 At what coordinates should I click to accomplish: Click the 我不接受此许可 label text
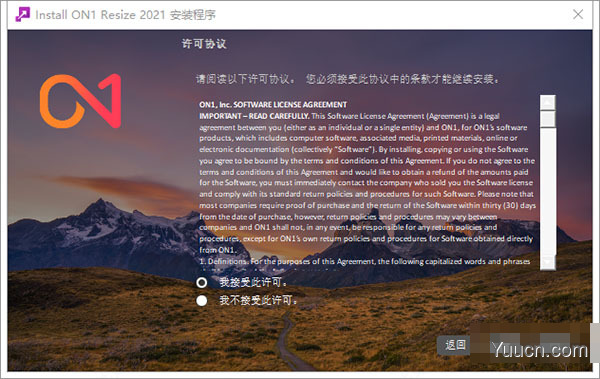click(x=258, y=301)
